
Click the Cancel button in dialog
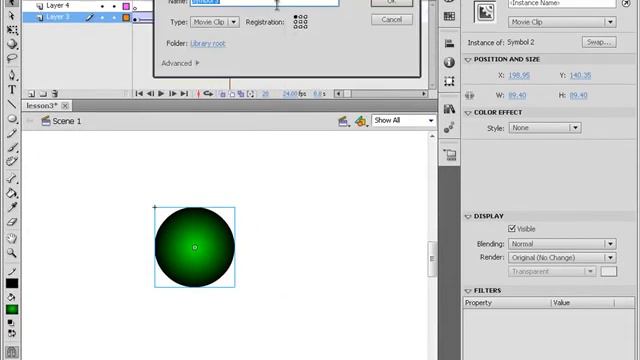pos(392,20)
